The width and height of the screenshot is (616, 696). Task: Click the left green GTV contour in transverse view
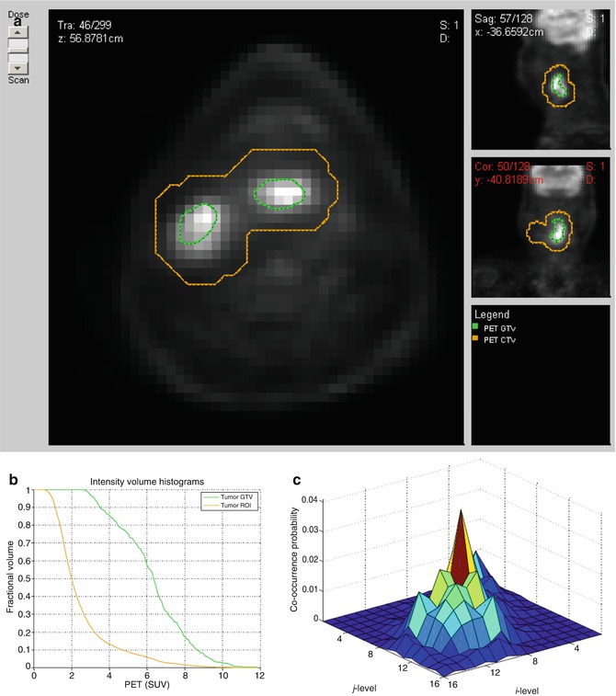[200, 224]
